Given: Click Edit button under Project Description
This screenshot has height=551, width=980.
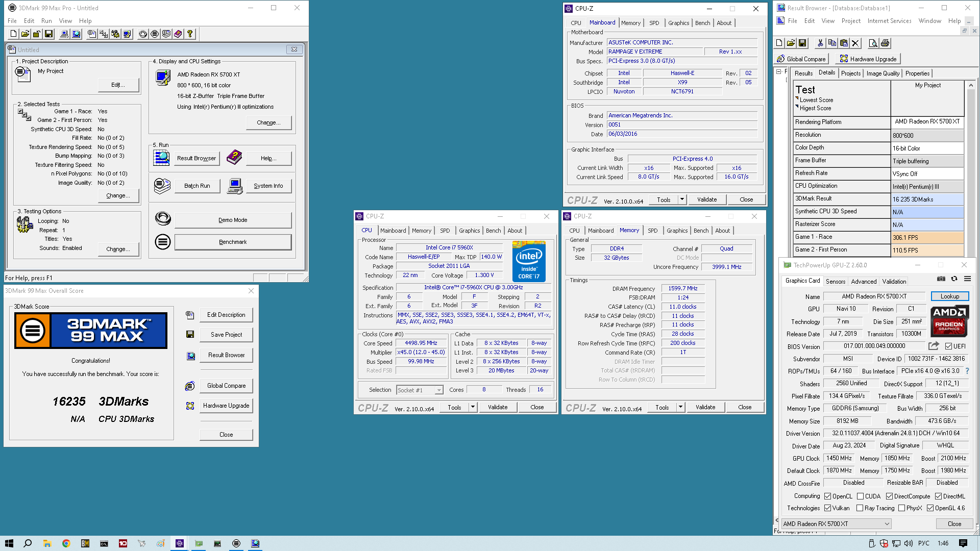Looking at the screenshot, I should 118,85.
